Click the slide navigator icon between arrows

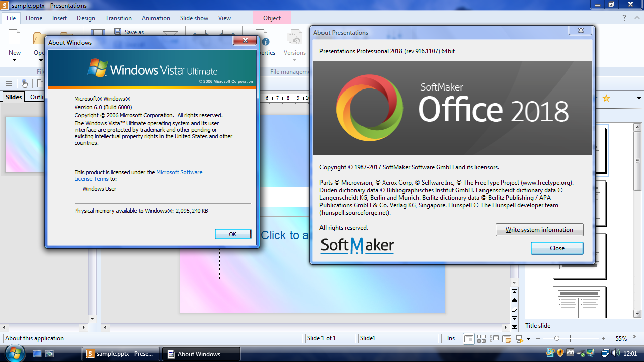[x=514, y=309]
